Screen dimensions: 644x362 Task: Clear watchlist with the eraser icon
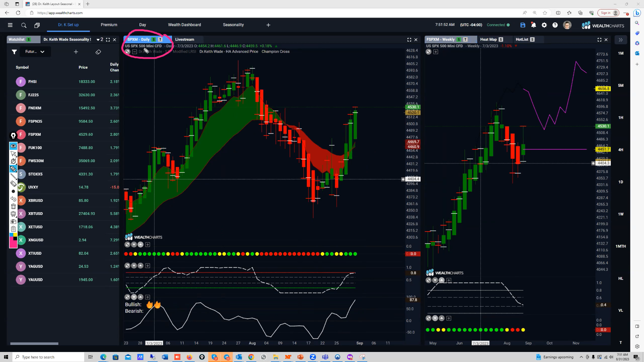tap(98, 52)
